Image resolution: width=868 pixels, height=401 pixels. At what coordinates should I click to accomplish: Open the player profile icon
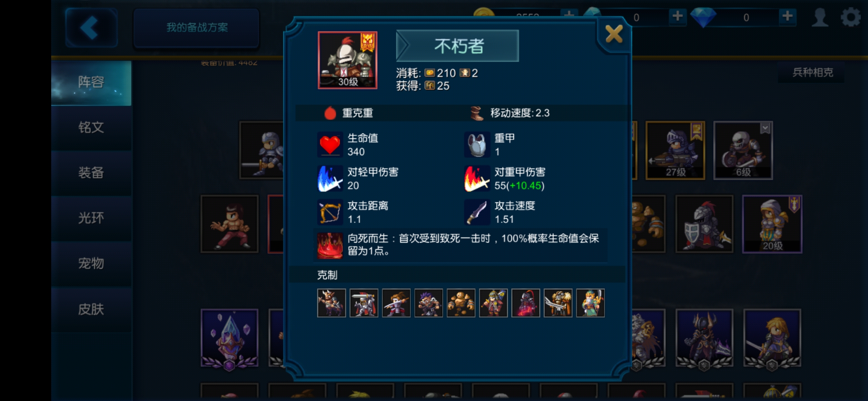820,17
